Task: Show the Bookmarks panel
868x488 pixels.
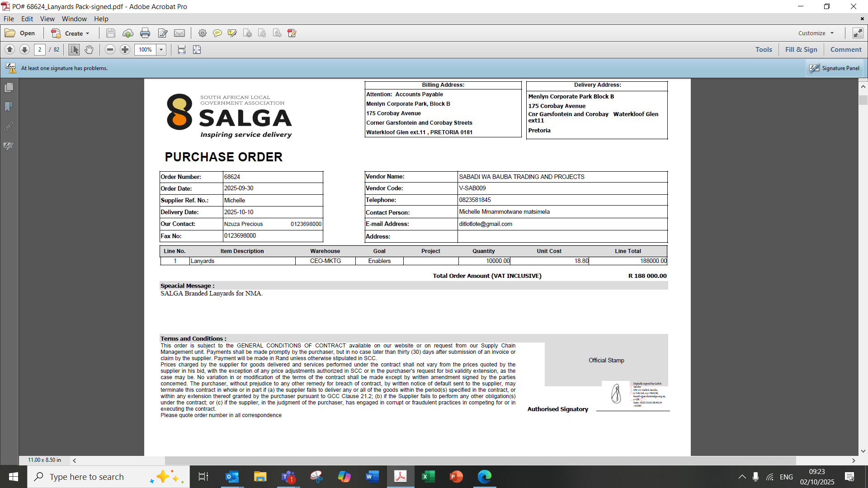Action: [9, 107]
